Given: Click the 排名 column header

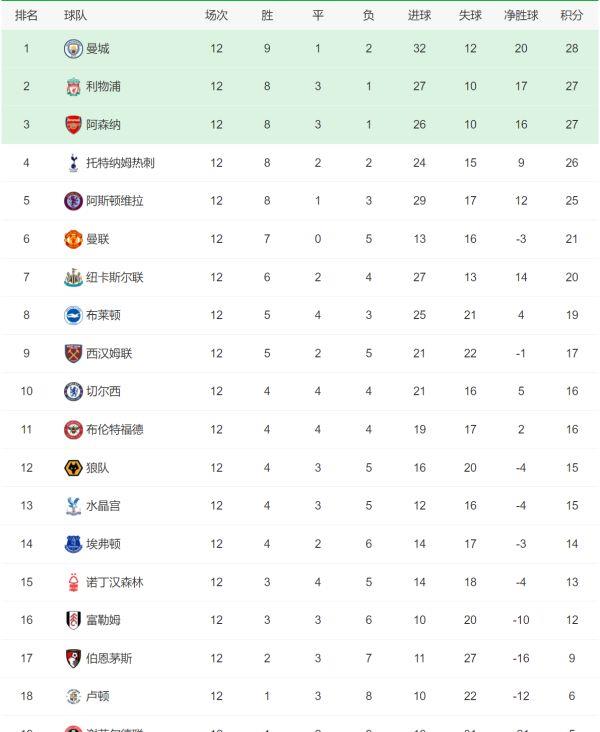Looking at the screenshot, I should click(x=27, y=15).
